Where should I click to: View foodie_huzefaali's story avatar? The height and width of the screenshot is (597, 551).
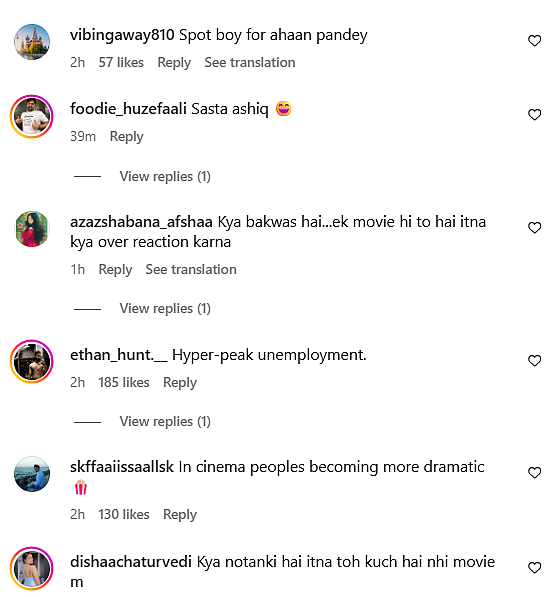32,116
